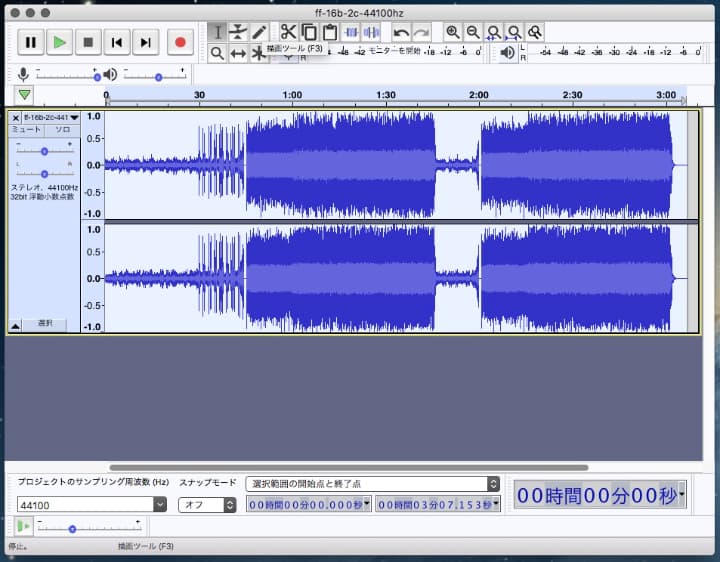720x562 pixels.
Task: Select the Draw (pencil) tool
Action: tap(259, 32)
